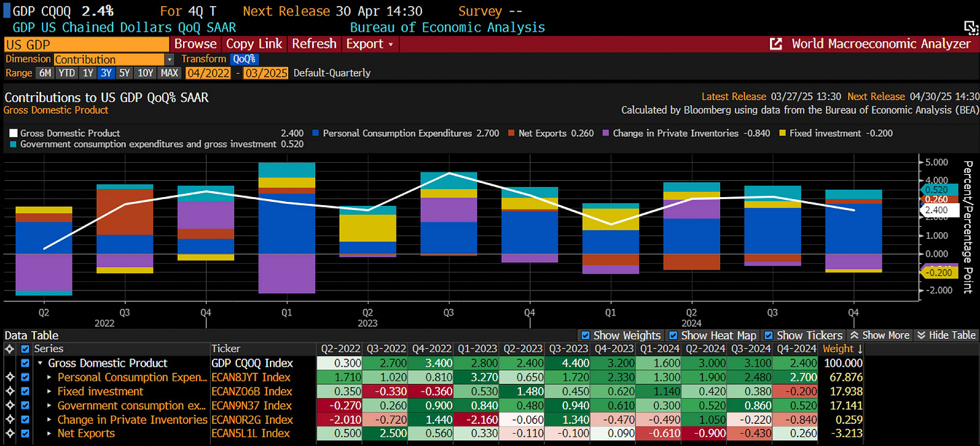Viewport: 980px width, 446px height.
Task: Disable the Show Heat Map checkbox
Action: (672, 335)
